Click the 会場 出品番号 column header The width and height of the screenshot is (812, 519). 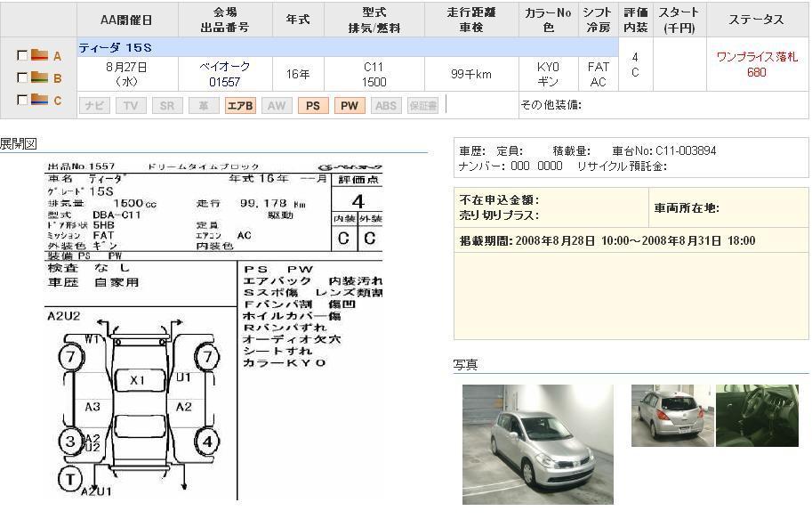pyautogui.click(x=225, y=20)
